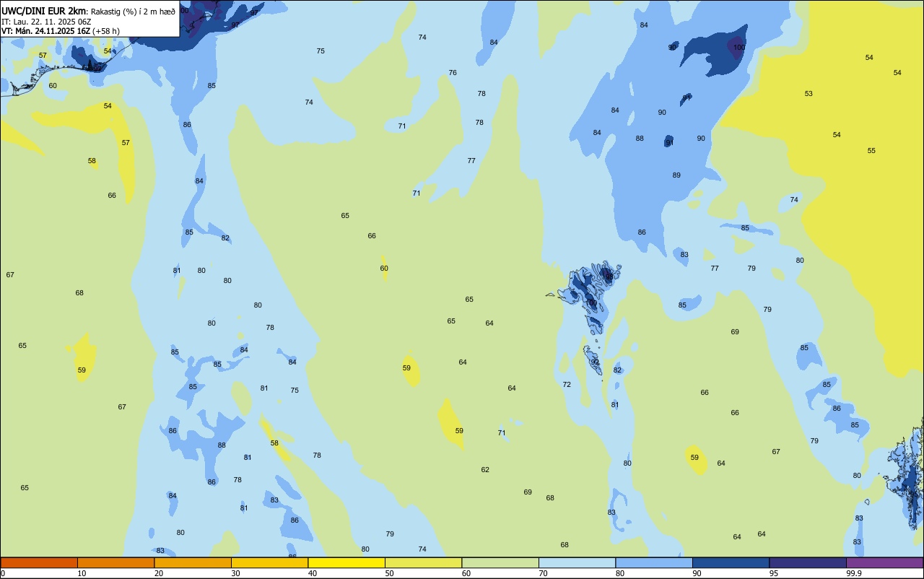Click the purple legend swatch above 99.9
The image size is (924, 579).
tap(885, 562)
